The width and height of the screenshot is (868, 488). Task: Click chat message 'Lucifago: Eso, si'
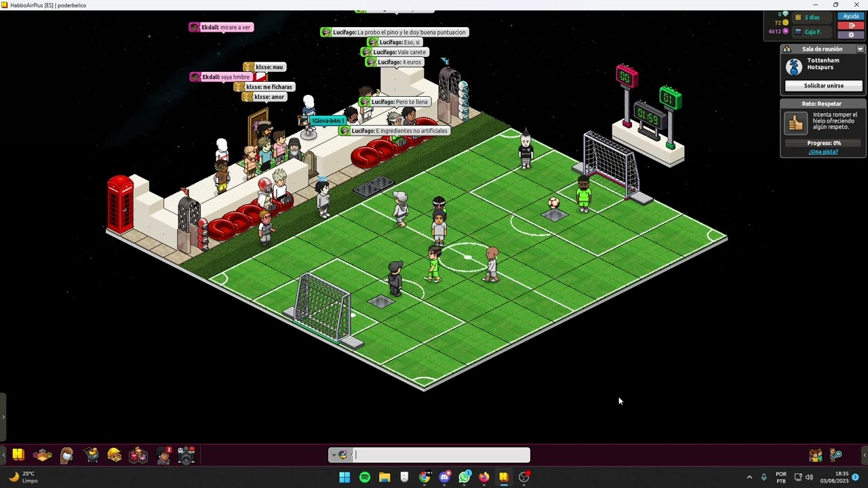pyautogui.click(x=394, y=42)
